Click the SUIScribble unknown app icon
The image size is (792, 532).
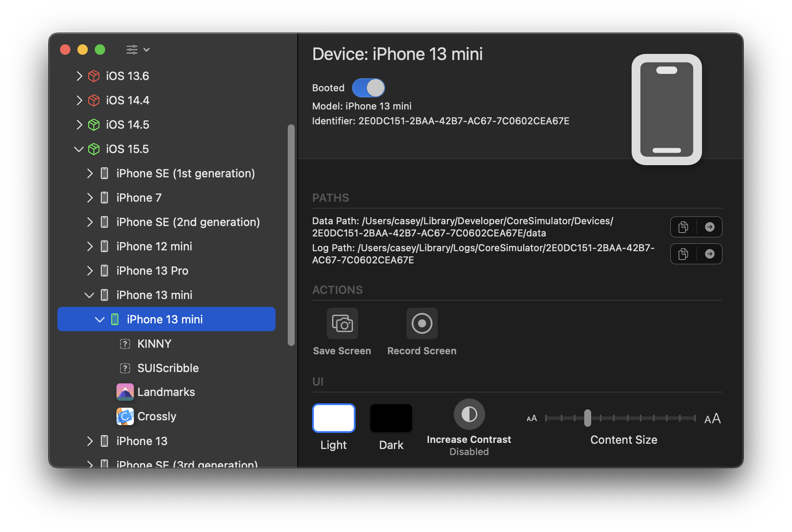click(x=125, y=368)
